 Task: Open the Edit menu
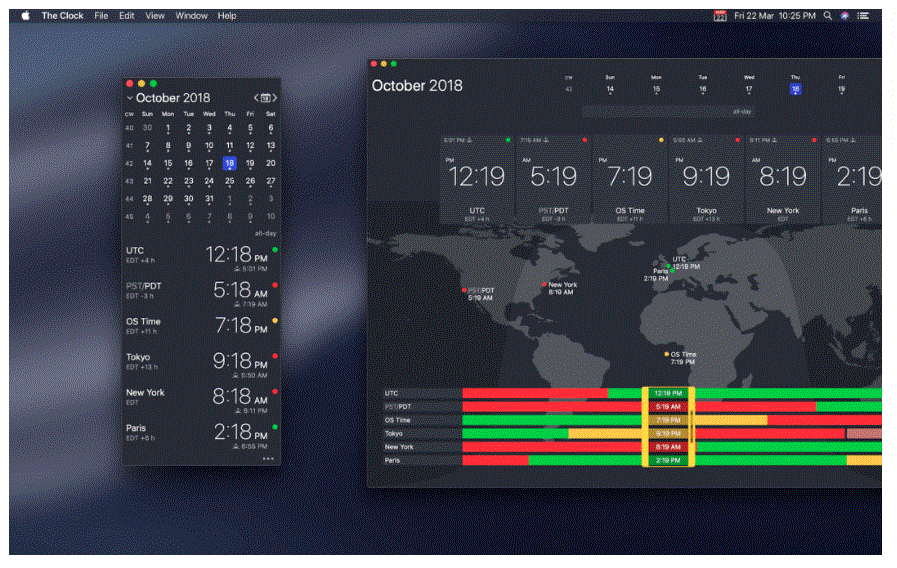(126, 16)
